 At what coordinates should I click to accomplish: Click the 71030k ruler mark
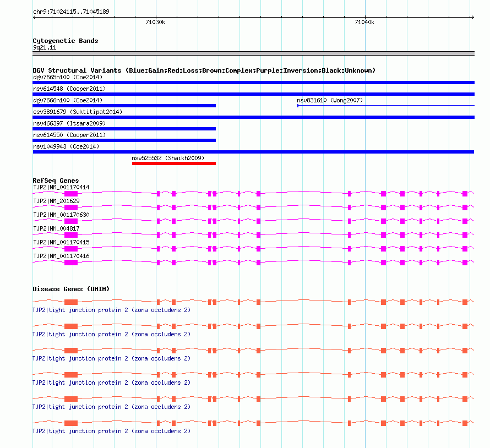point(155,22)
